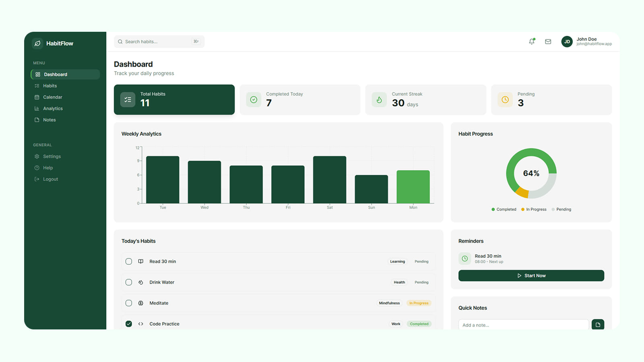Click the Completed Today checkmark icon
Image resolution: width=644 pixels, height=362 pixels.
tap(254, 100)
